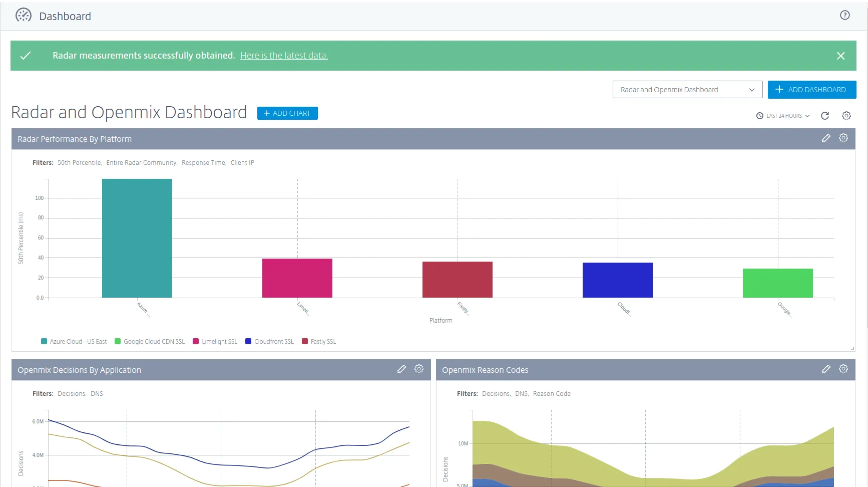The image size is (868, 487).
Task: Edit the Openmix Decisions By Application chart
Action: click(401, 369)
